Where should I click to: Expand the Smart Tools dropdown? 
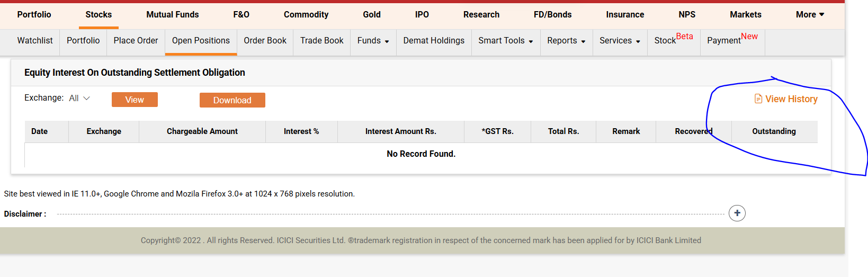pos(505,41)
